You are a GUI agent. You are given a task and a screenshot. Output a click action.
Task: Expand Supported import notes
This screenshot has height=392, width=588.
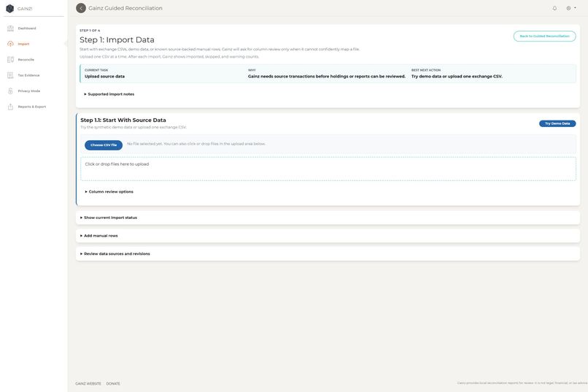coord(109,94)
